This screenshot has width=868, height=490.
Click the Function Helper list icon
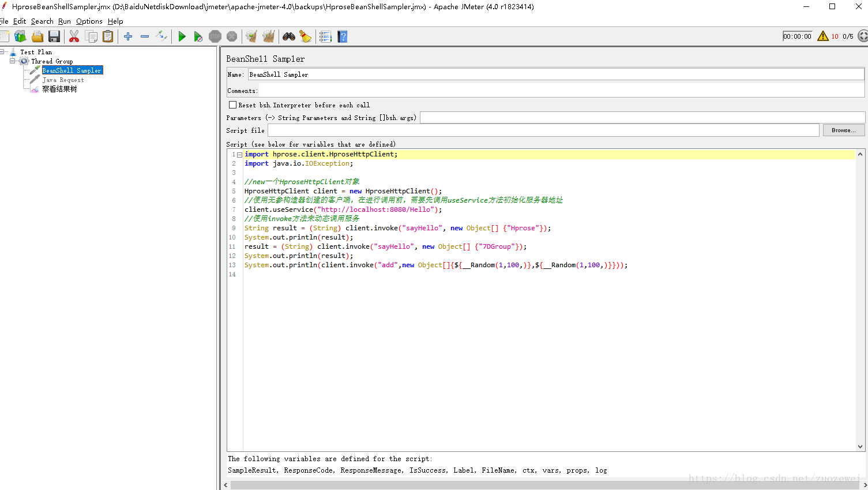[325, 37]
